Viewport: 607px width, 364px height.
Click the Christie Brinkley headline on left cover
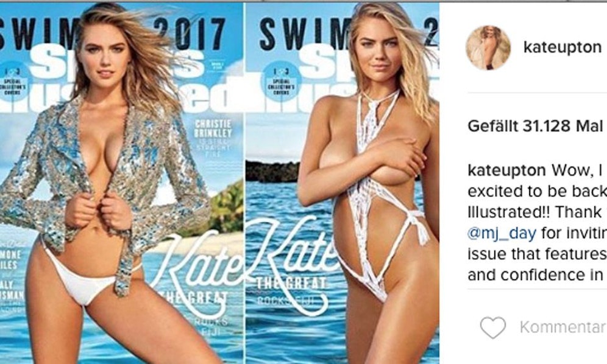tap(213, 129)
